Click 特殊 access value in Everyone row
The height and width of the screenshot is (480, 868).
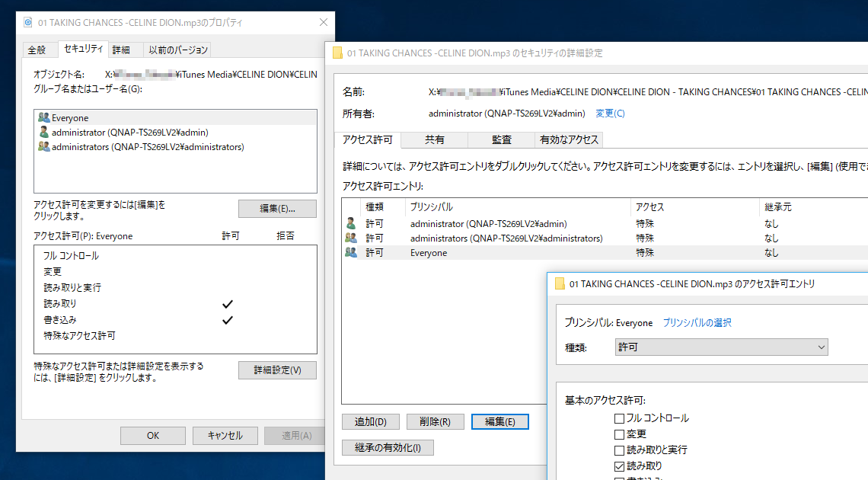coord(645,252)
